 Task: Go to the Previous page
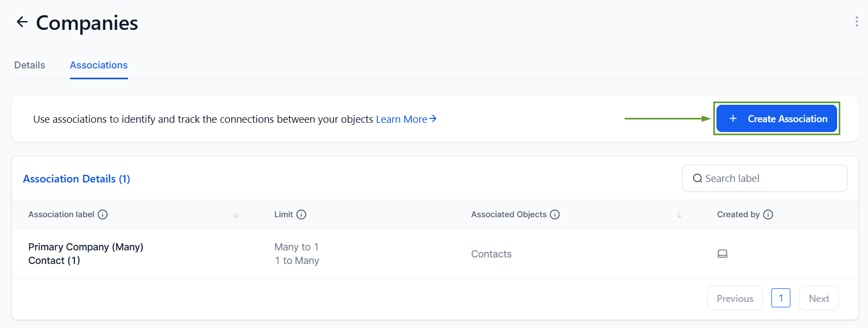click(734, 298)
